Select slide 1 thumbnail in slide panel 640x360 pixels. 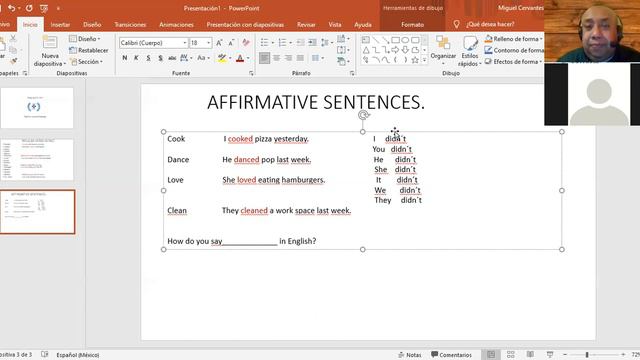tap(37, 108)
